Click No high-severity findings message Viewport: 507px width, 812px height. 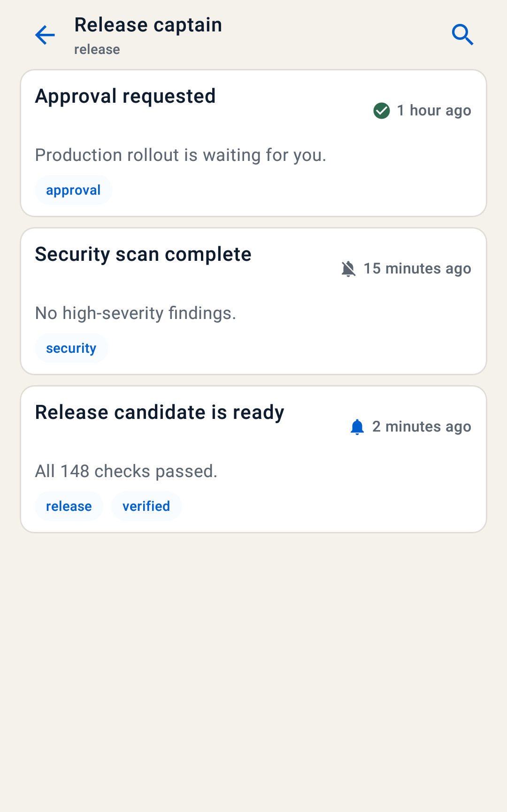coord(136,313)
